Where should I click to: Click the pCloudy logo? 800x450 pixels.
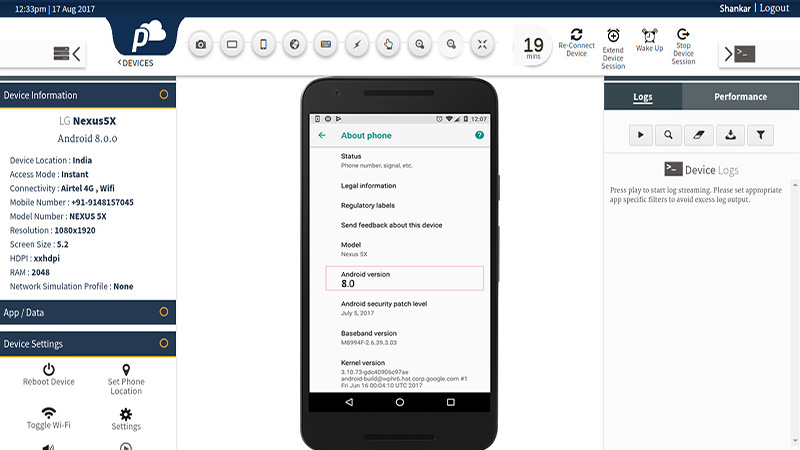[148, 37]
